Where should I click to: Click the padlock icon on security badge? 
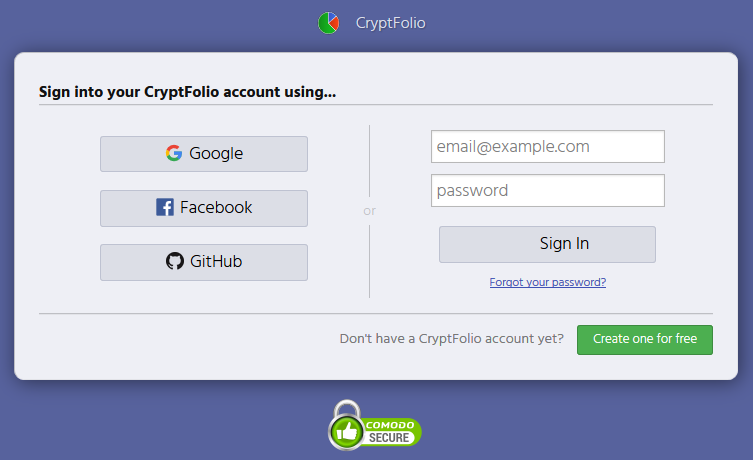(346, 409)
